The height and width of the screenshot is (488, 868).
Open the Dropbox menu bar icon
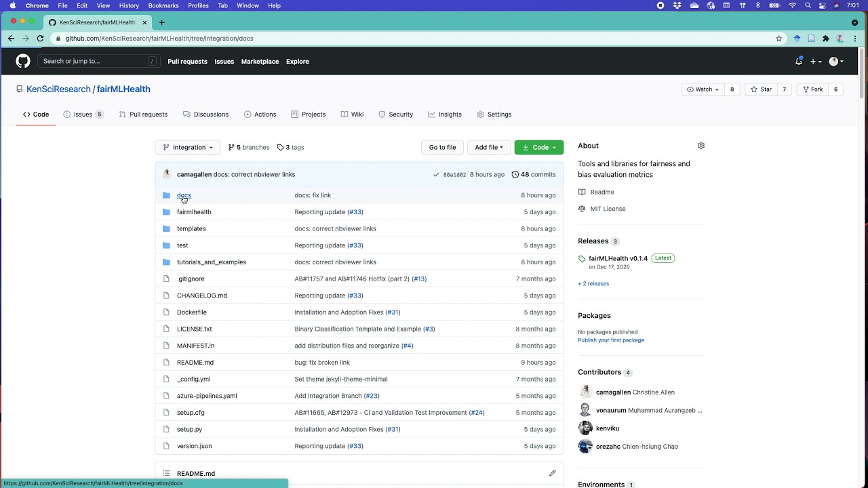click(677, 5)
